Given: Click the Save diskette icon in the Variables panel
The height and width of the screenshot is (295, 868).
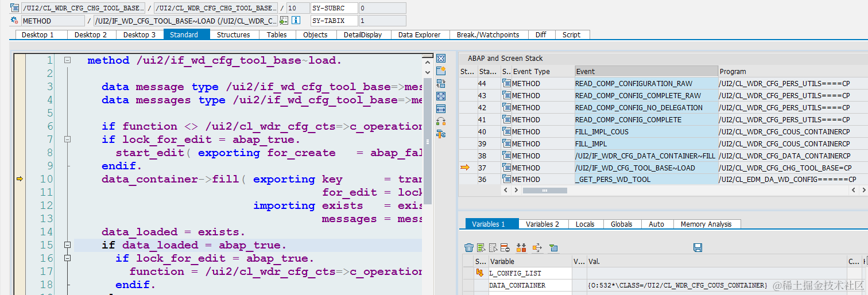Looking at the screenshot, I should (x=698, y=248).
